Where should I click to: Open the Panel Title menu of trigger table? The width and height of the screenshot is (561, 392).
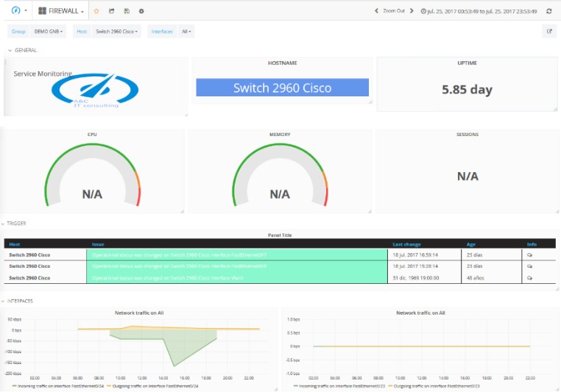pos(280,235)
